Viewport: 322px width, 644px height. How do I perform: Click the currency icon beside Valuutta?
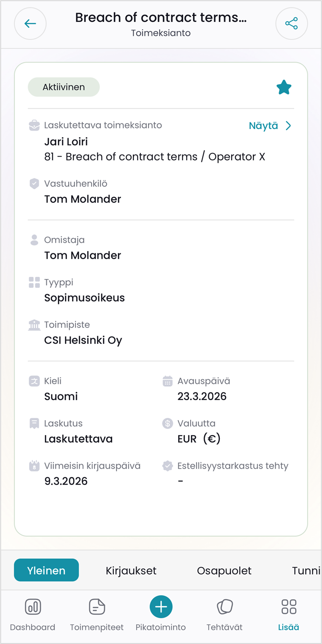point(167,424)
